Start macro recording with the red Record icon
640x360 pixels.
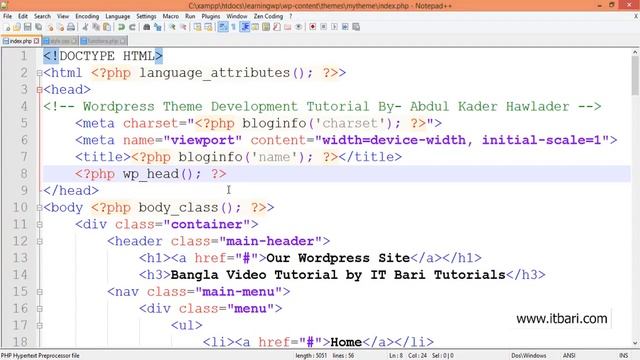pyautogui.click(x=312, y=27)
